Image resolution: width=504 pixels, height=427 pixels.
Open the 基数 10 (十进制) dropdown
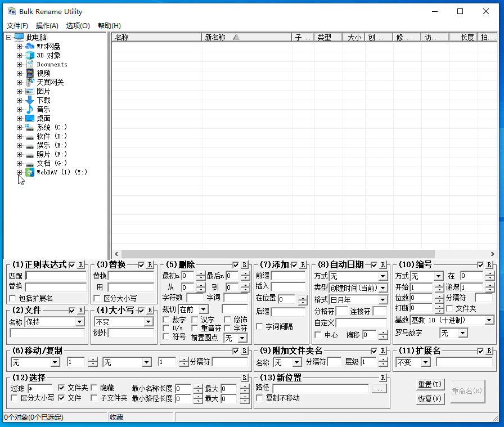click(x=489, y=320)
